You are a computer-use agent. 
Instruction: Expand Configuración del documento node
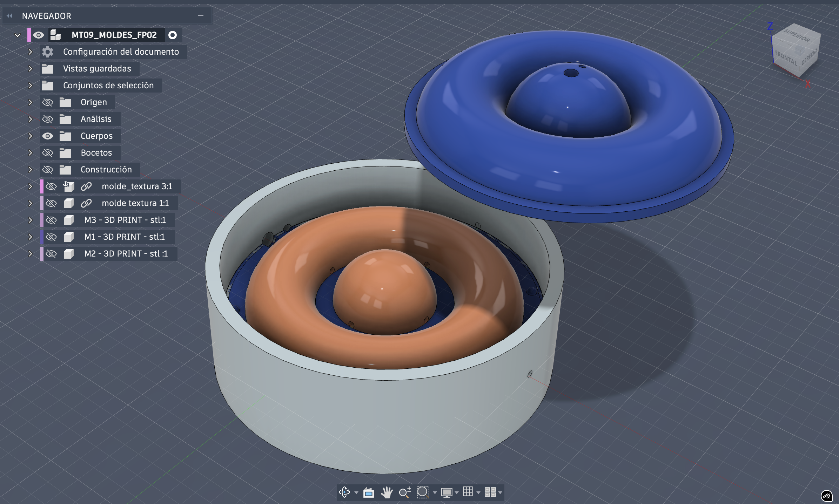coord(30,52)
